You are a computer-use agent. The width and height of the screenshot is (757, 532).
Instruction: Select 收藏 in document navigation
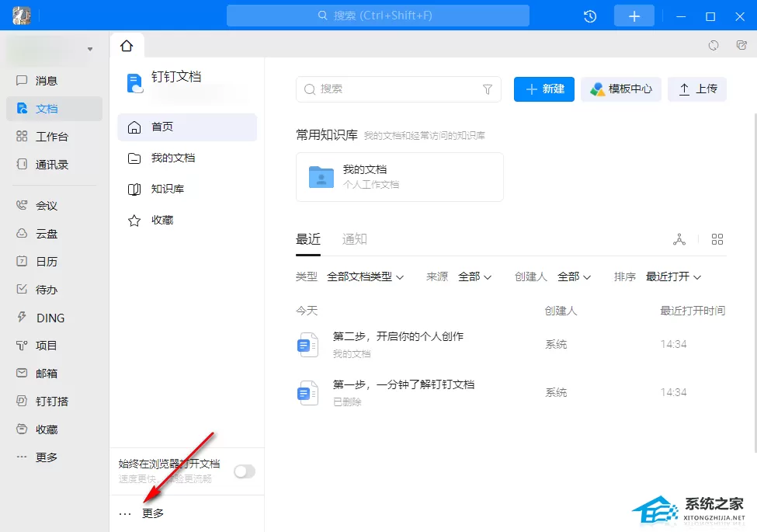tap(187, 220)
